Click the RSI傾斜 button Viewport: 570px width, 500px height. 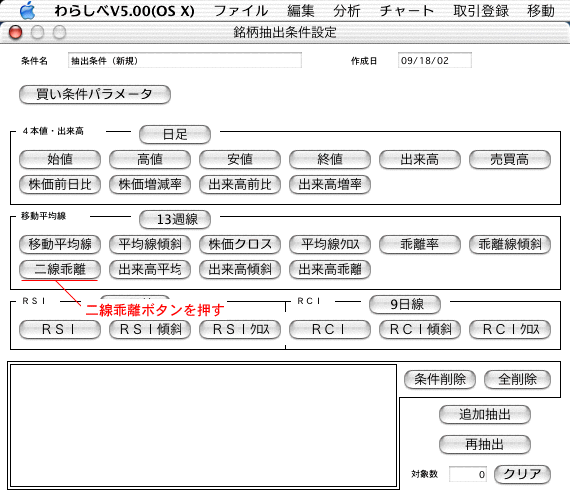pyautogui.click(x=150, y=329)
